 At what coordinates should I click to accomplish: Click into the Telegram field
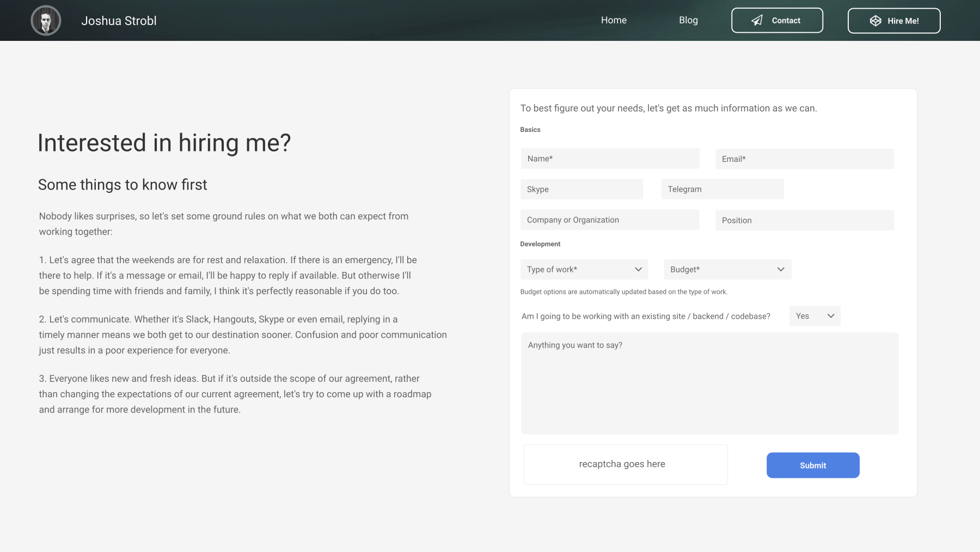tap(722, 189)
